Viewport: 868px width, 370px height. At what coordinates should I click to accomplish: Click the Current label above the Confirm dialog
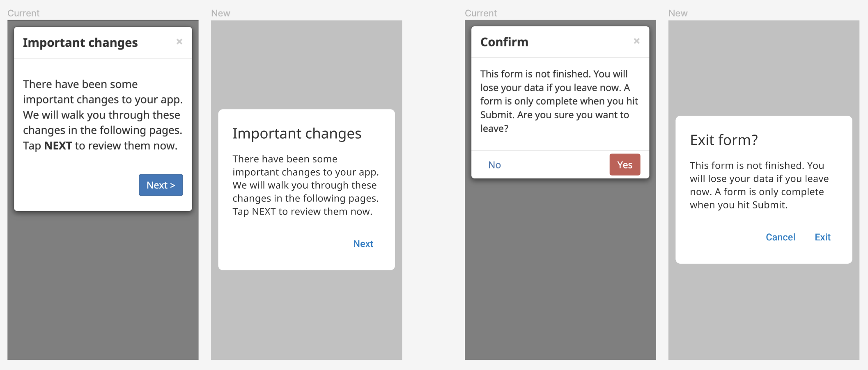pos(480,13)
